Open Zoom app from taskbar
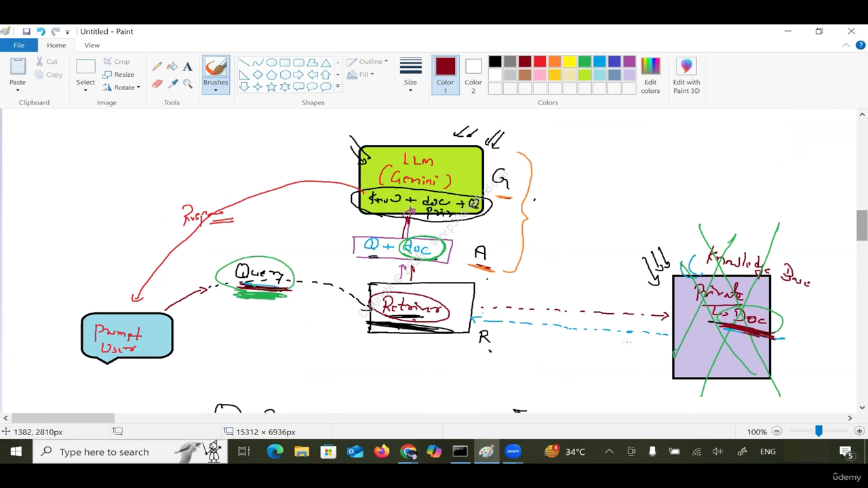This screenshot has width=868, height=488. coord(513,451)
